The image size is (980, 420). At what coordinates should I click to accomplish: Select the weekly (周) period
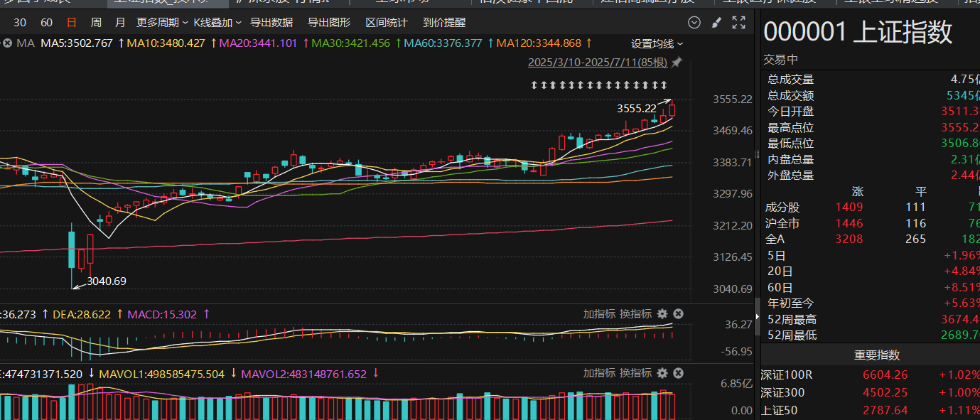pyautogui.click(x=96, y=22)
